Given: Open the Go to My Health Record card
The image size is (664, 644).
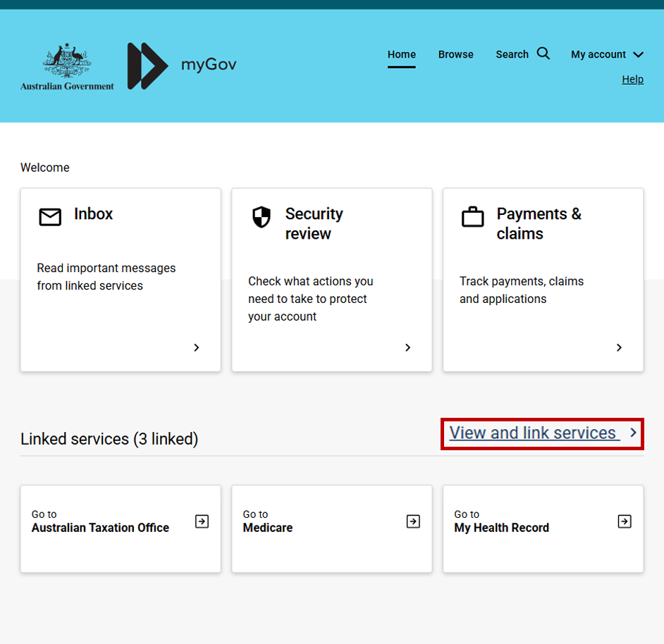Looking at the screenshot, I should click(x=543, y=528).
